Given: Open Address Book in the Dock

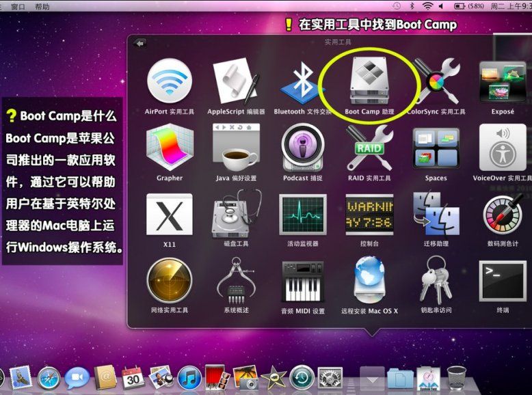Looking at the screenshot, I should point(105,378).
